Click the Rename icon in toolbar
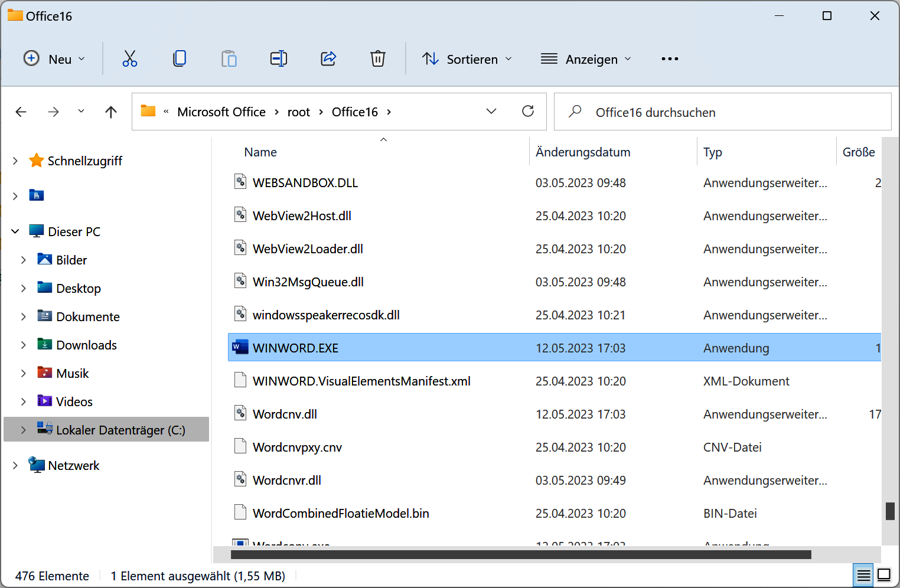The image size is (900, 588). (x=279, y=58)
